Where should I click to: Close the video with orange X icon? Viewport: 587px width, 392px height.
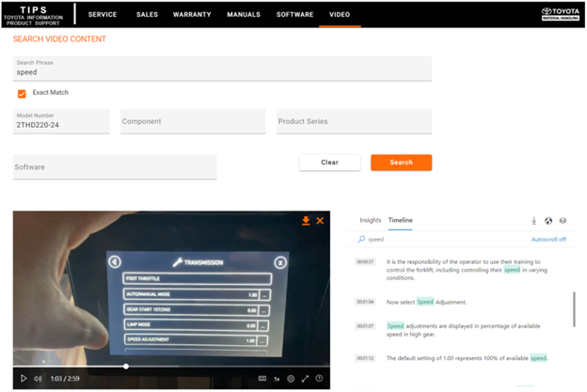tap(320, 221)
